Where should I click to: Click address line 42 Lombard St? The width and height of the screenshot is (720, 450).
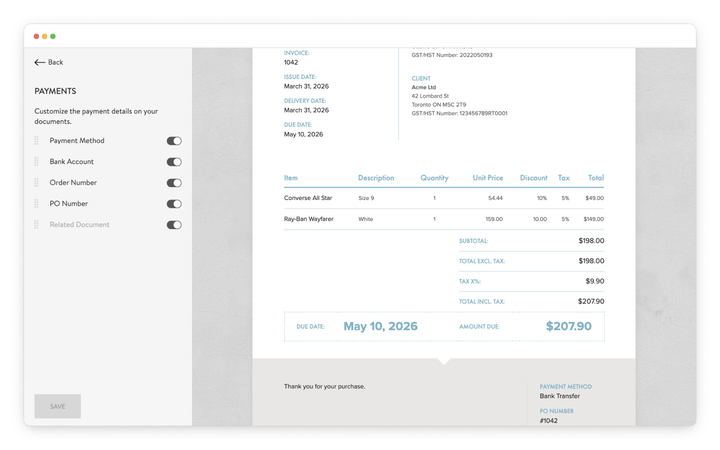coord(430,96)
